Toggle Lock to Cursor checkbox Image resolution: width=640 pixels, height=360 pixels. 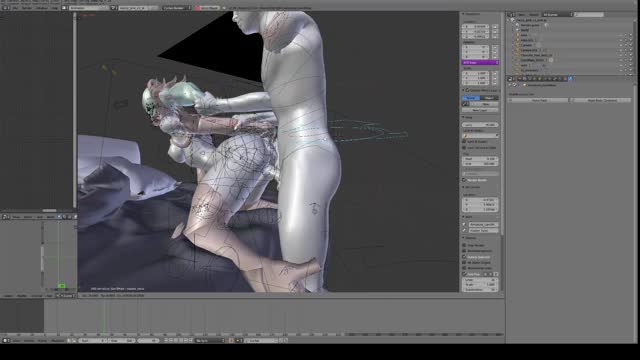[464, 141]
